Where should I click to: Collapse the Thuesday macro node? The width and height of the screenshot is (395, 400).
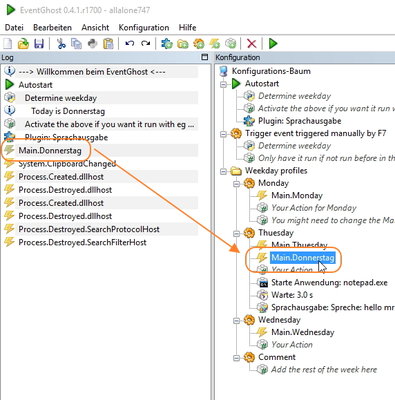pyautogui.click(x=236, y=233)
